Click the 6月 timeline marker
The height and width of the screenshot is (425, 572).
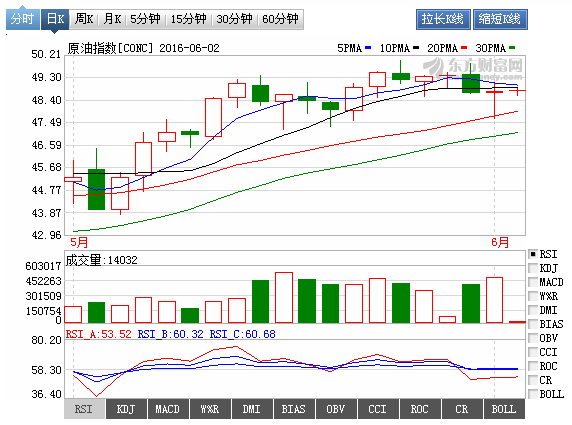500,242
